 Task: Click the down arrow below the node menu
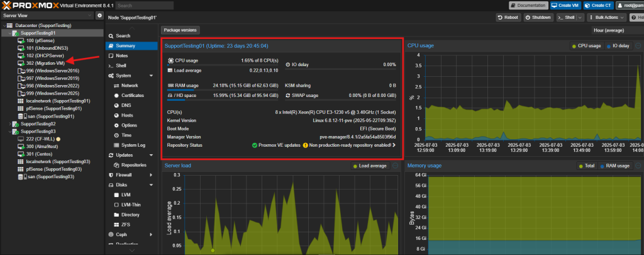131,250
